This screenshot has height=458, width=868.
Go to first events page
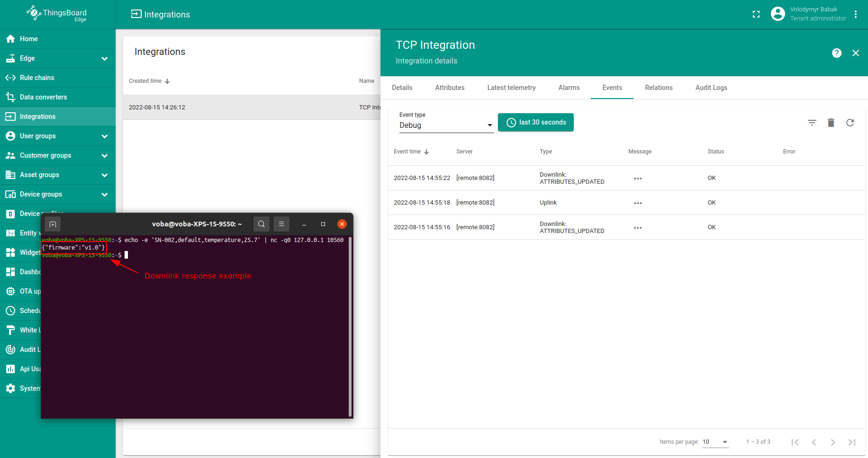tap(795, 442)
